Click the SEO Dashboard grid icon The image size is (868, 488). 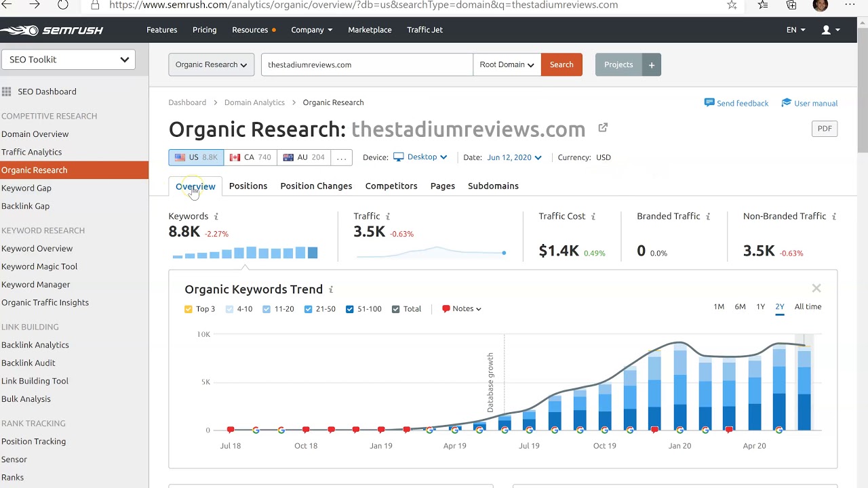(x=6, y=91)
